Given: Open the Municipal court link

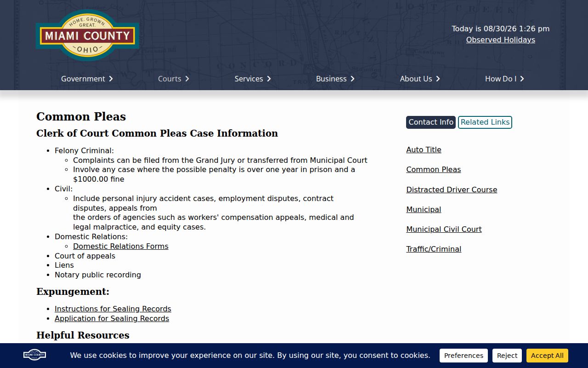Looking at the screenshot, I should [424, 209].
